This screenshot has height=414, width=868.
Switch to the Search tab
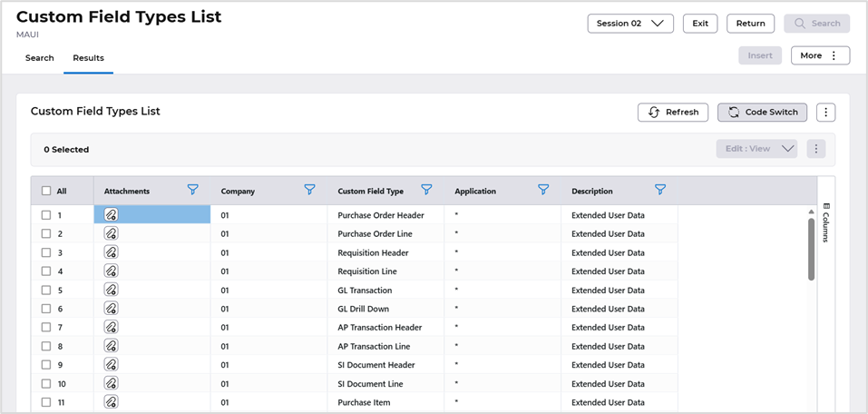coord(40,58)
